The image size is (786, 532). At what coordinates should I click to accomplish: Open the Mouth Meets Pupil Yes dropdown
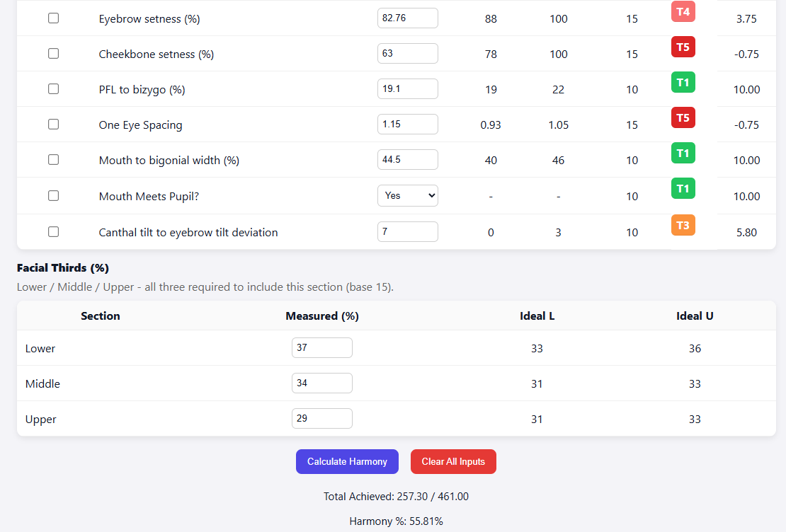point(407,196)
